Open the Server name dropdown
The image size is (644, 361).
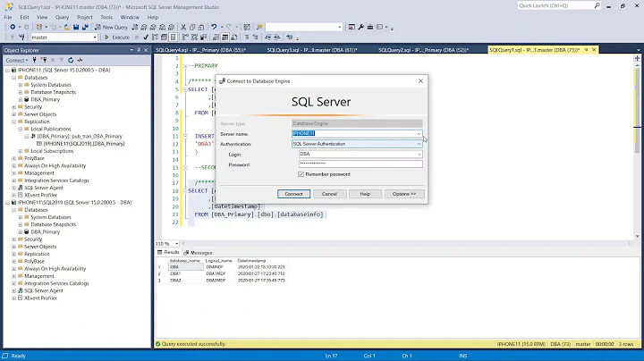(419, 134)
